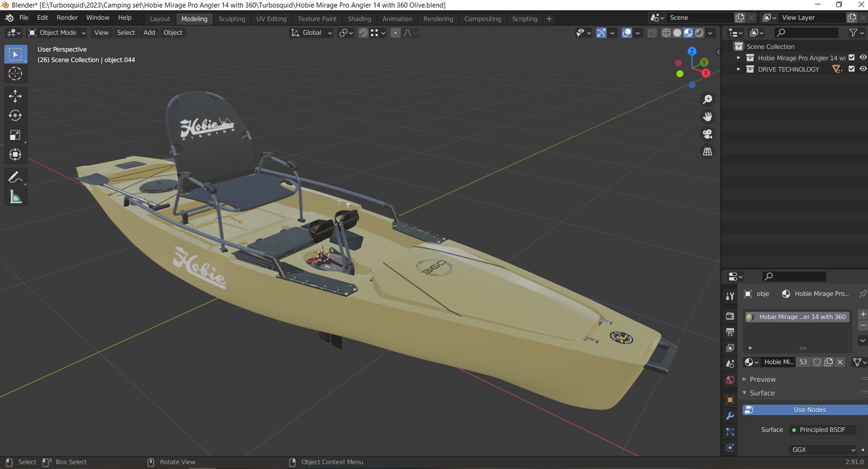868x469 pixels.
Task: Open the File menu
Action: pos(24,18)
